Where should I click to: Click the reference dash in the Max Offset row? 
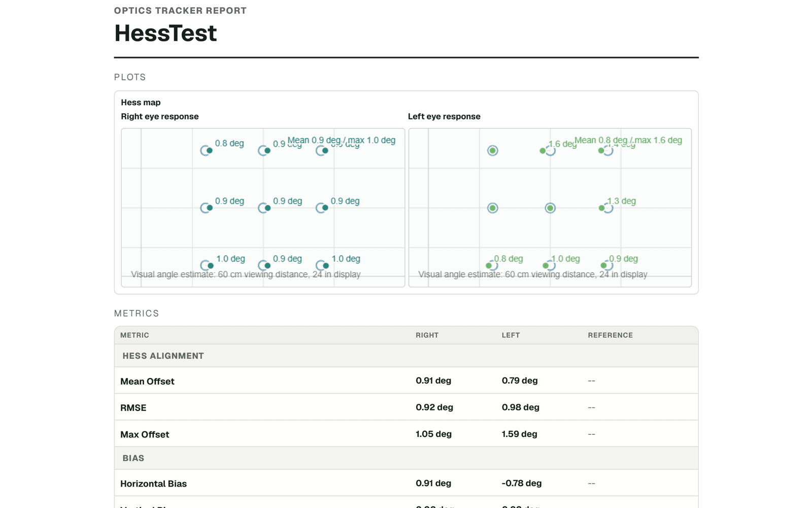tap(591, 434)
